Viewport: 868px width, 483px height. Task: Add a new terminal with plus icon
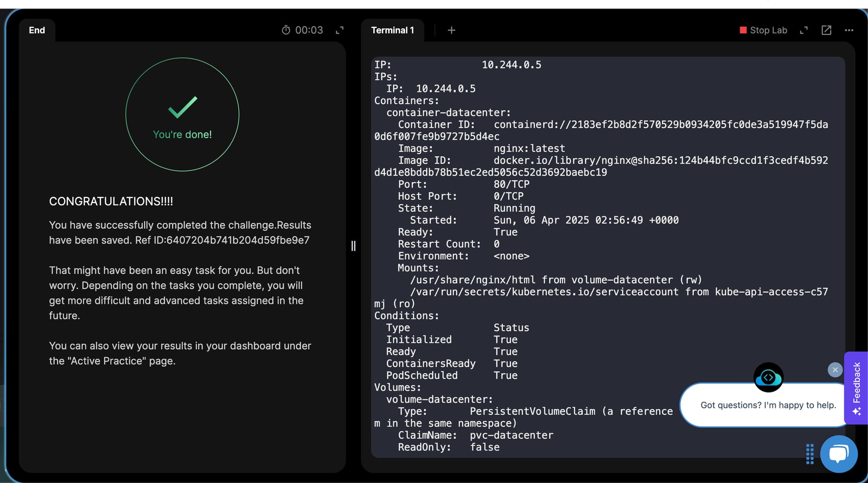[451, 30]
